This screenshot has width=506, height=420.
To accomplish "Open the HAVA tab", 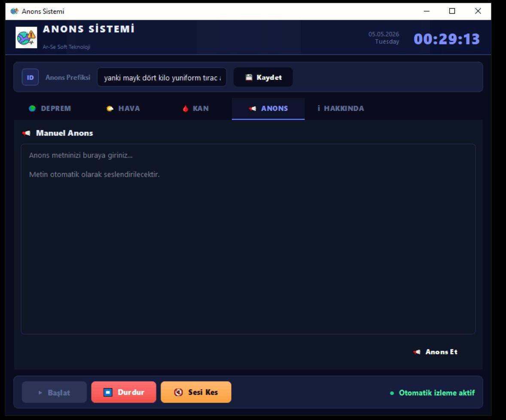I will click(x=123, y=109).
